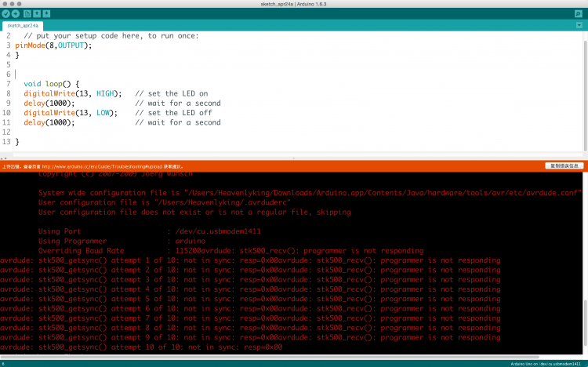588x367 pixels.
Task: Open a sketch using the Open icon
Action: (37, 14)
